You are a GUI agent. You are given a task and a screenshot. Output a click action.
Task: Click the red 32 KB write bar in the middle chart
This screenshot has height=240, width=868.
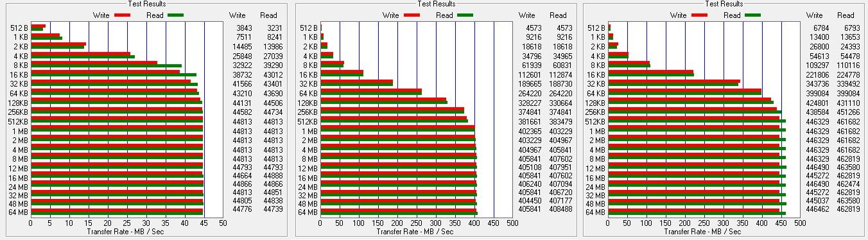point(356,81)
